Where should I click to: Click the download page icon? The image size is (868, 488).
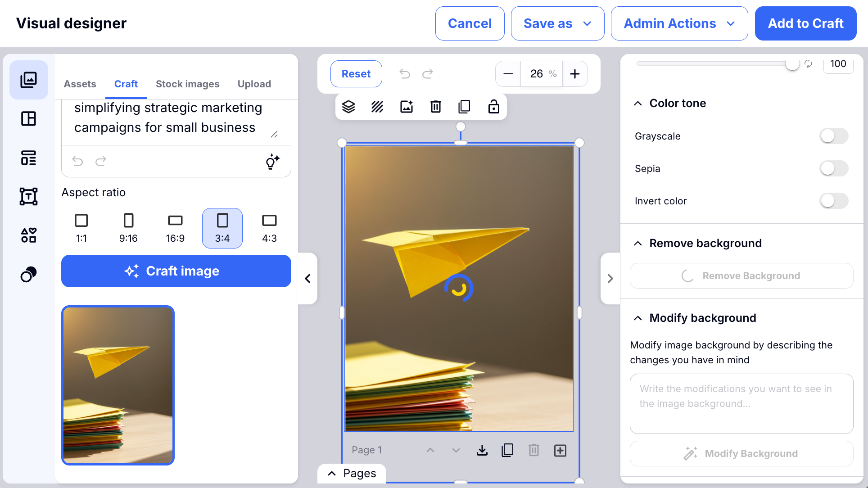pos(482,450)
